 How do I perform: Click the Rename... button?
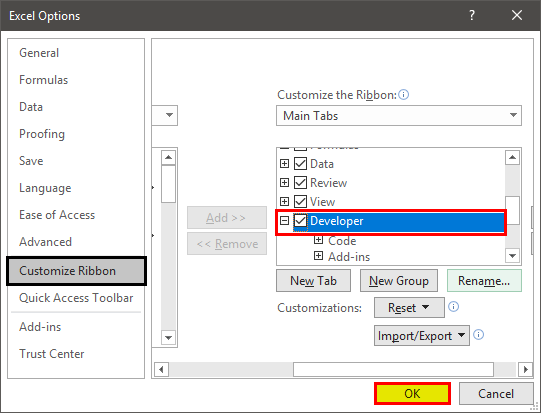pyautogui.click(x=484, y=281)
